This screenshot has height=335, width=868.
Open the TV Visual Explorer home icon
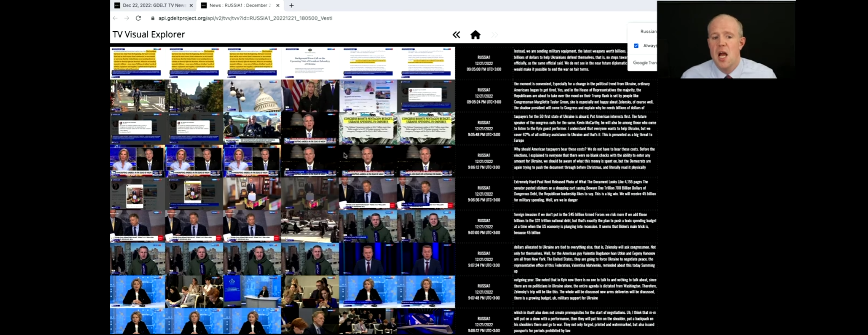(x=475, y=35)
